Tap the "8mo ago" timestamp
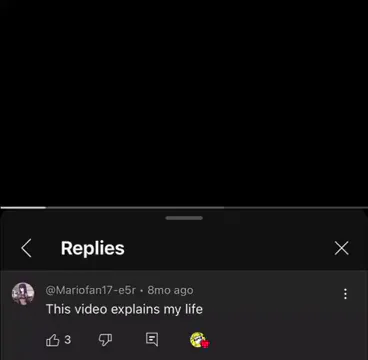The image size is (368, 360). point(170,290)
